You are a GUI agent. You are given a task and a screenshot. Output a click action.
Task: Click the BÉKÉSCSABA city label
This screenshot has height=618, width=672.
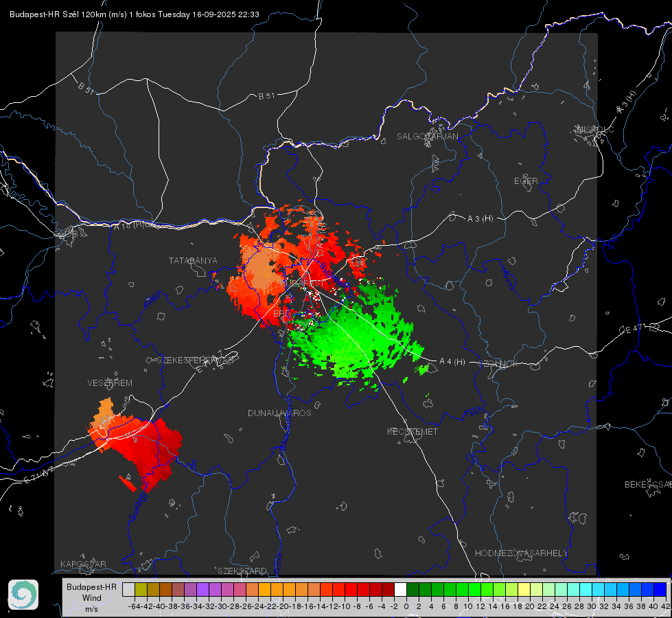tap(648, 484)
